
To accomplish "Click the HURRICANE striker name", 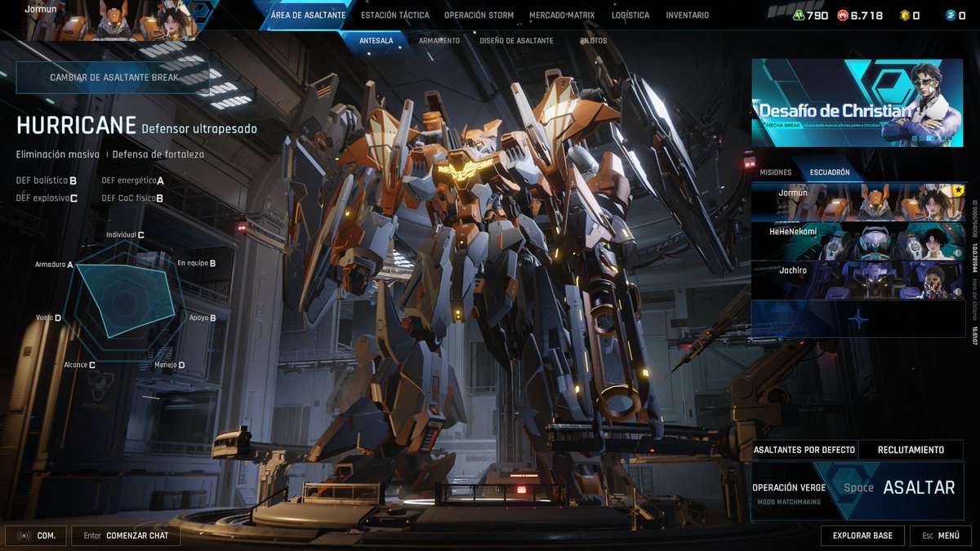I will click(x=76, y=126).
